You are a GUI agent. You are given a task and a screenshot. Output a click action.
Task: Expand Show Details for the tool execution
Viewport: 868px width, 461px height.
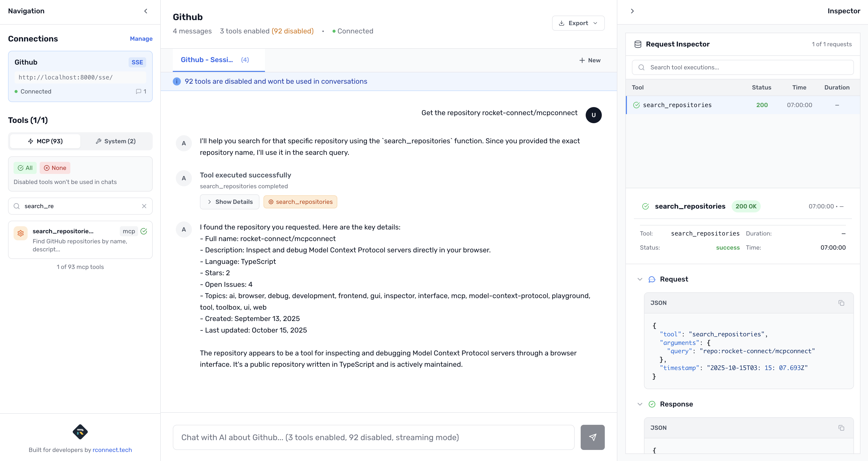pyautogui.click(x=230, y=202)
